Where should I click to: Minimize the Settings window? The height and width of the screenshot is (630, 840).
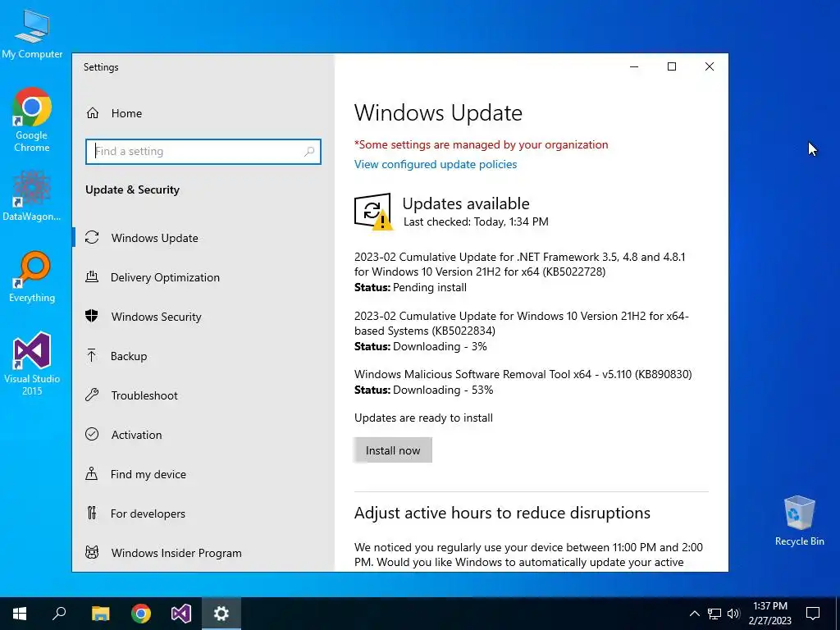[634, 66]
